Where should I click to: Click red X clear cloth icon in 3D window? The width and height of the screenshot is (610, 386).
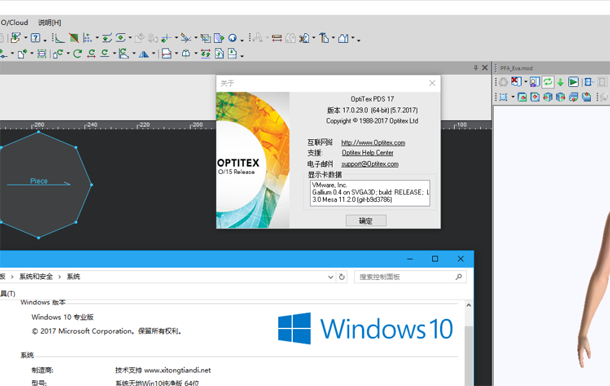tap(516, 82)
